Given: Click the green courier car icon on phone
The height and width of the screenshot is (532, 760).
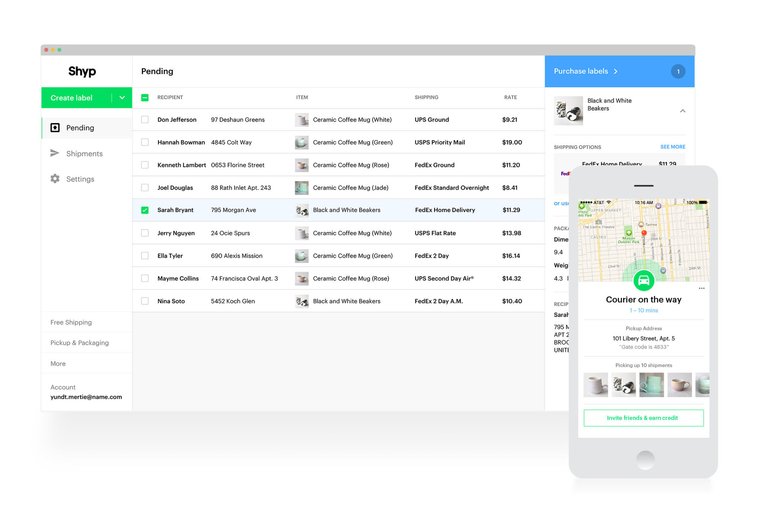Looking at the screenshot, I should (643, 280).
